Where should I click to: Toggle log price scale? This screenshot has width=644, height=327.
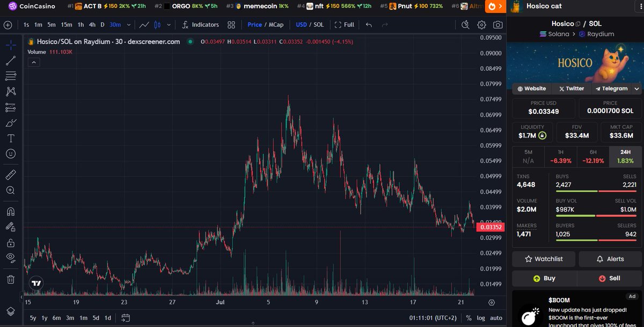pos(481,318)
